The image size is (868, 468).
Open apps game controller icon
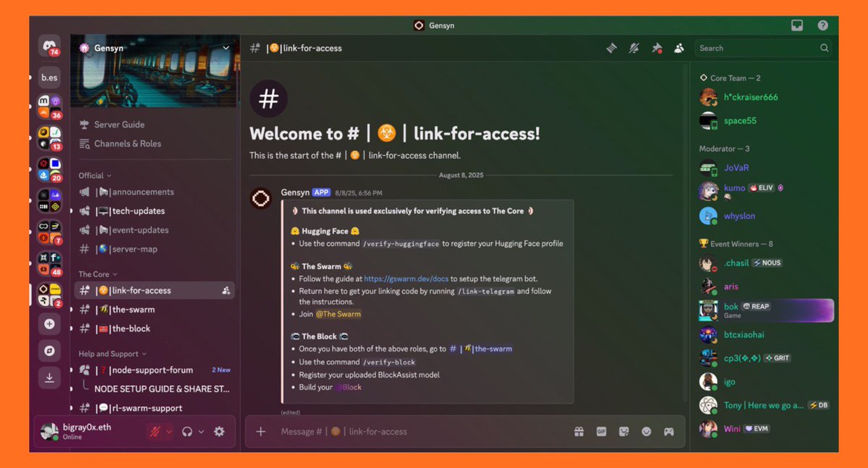tap(669, 432)
